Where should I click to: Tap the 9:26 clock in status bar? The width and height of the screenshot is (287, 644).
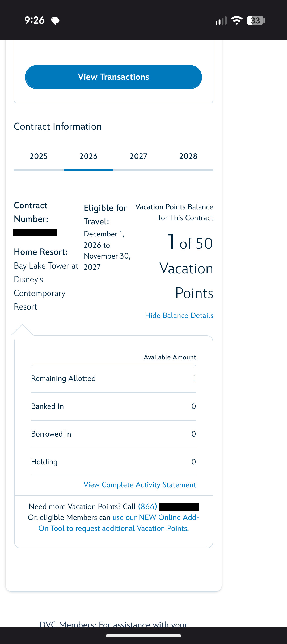point(34,20)
